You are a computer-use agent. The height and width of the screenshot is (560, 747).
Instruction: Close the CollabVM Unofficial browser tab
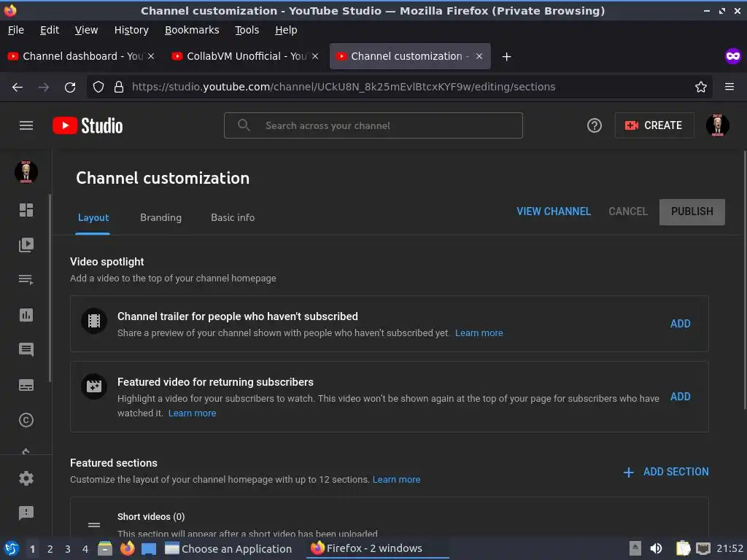click(x=315, y=56)
